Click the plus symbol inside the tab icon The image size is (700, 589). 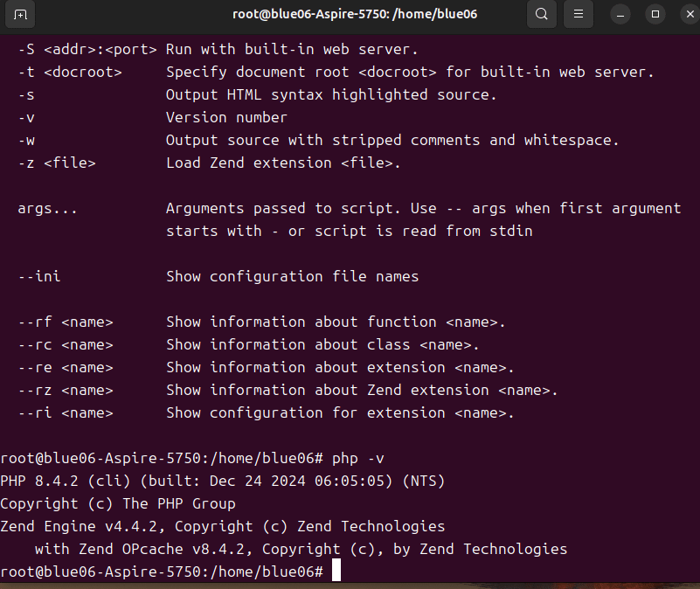click(20, 15)
